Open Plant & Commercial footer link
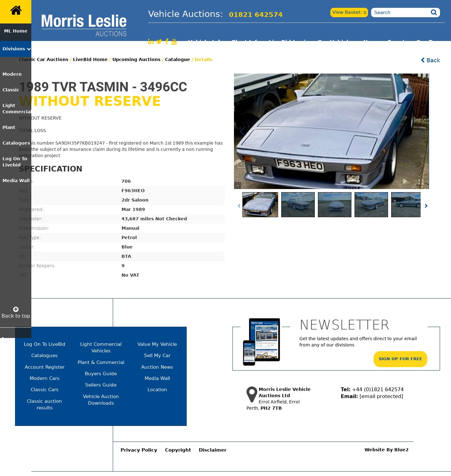451x476 pixels. [101, 362]
